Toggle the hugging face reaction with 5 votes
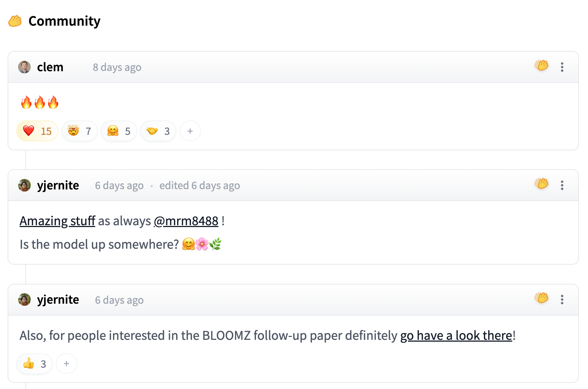The image size is (588, 389). point(119,131)
